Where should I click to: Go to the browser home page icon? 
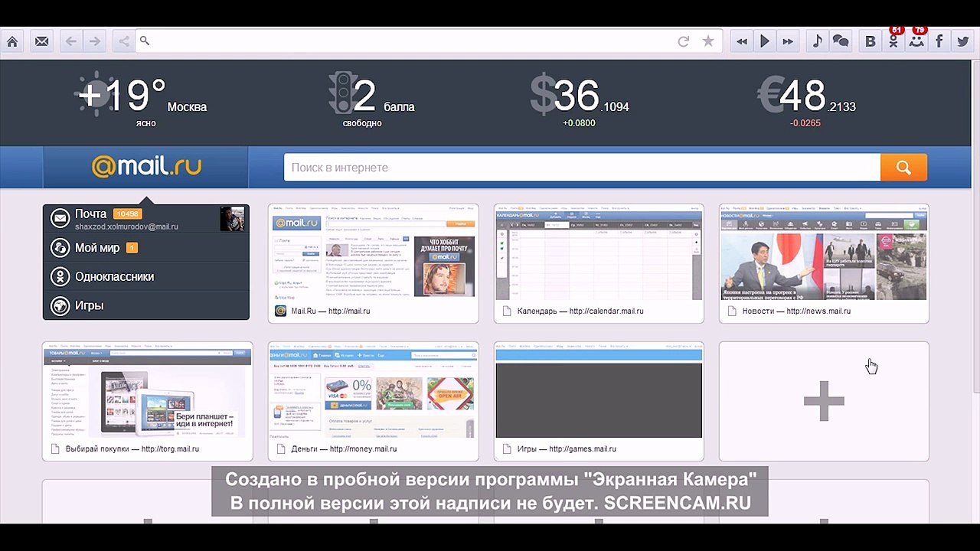12,41
